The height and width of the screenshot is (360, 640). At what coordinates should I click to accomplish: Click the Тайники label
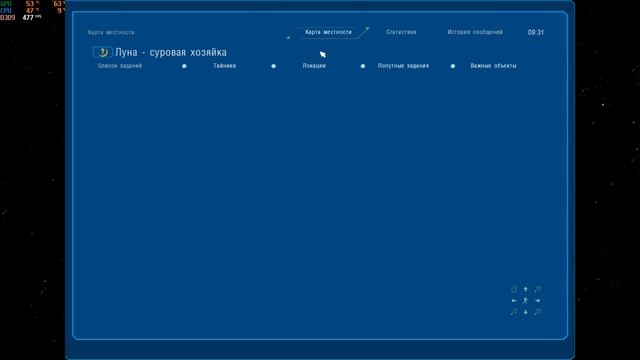224,66
